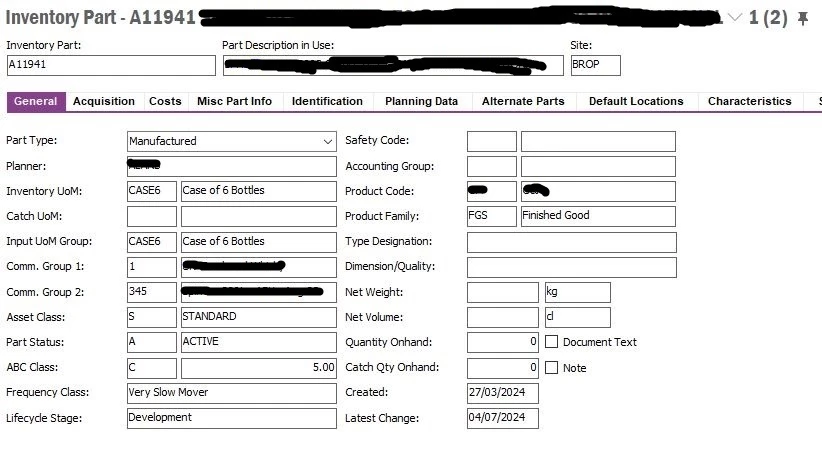Open the Part Type dropdown
822x451 pixels.
(328, 142)
